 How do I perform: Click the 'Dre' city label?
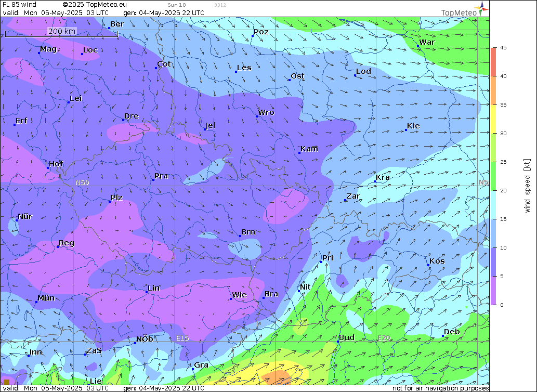coord(132,116)
